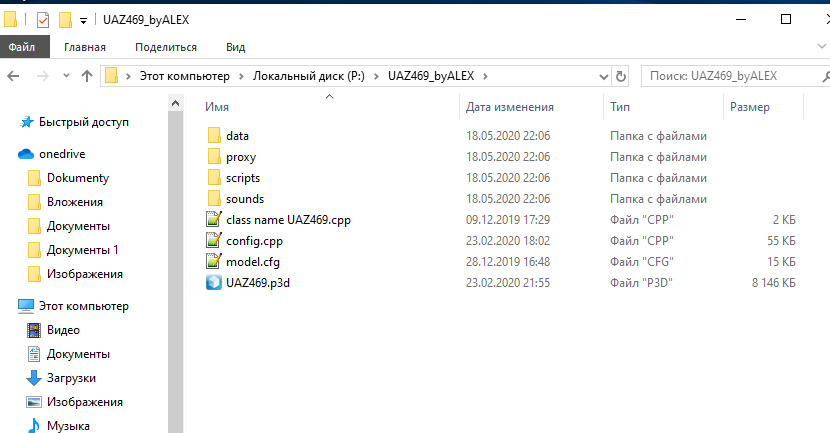Click the navigation pane scrollbar up arrow
The height and width of the screenshot is (433, 830).
(175, 104)
